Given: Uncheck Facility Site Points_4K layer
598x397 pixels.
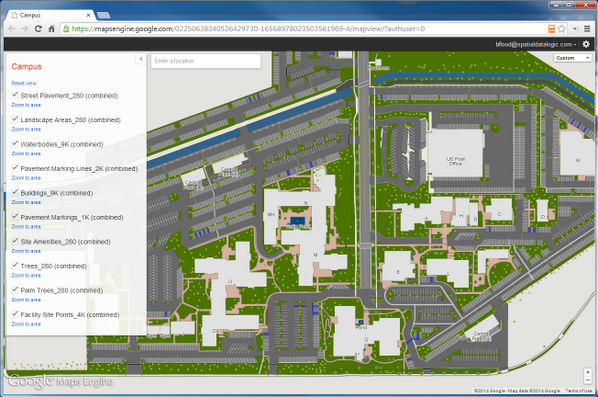Looking at the screenshot, I should (x=15, y=314).
